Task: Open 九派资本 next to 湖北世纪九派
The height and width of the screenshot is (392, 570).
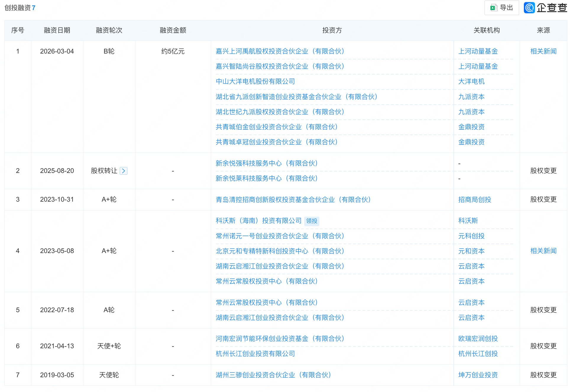Action: pyautogui.click(x=472, y=112)
